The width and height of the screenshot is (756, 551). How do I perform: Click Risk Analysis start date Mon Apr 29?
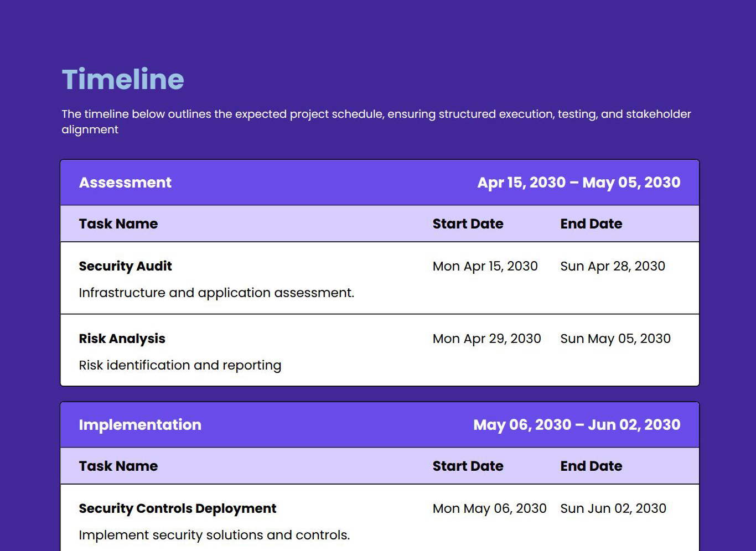[x=486, y=339]
